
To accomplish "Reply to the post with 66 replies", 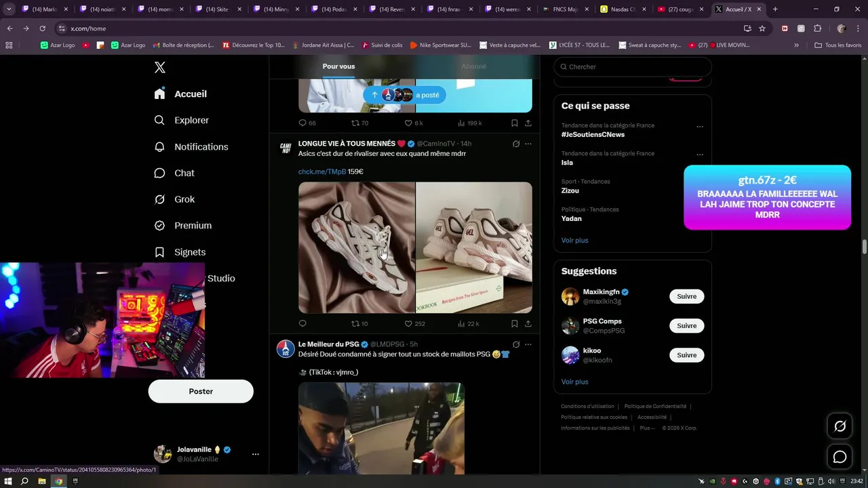I will (x=307, y=123).
